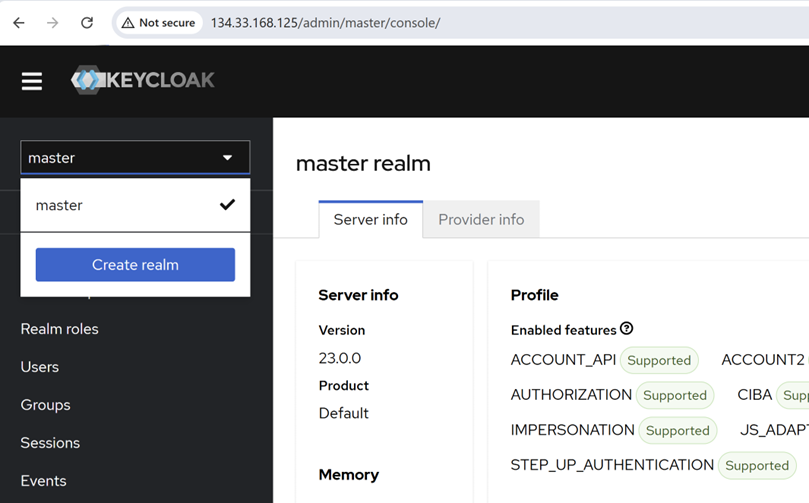
Task: Click the master realm page heading
Action: 363,164
